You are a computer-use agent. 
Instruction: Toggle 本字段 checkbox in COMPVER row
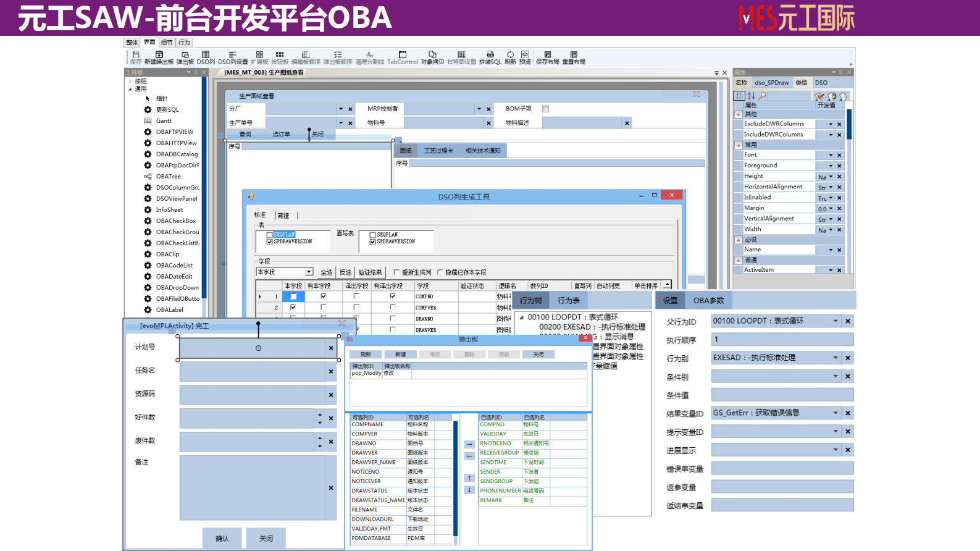coord(293,307)
